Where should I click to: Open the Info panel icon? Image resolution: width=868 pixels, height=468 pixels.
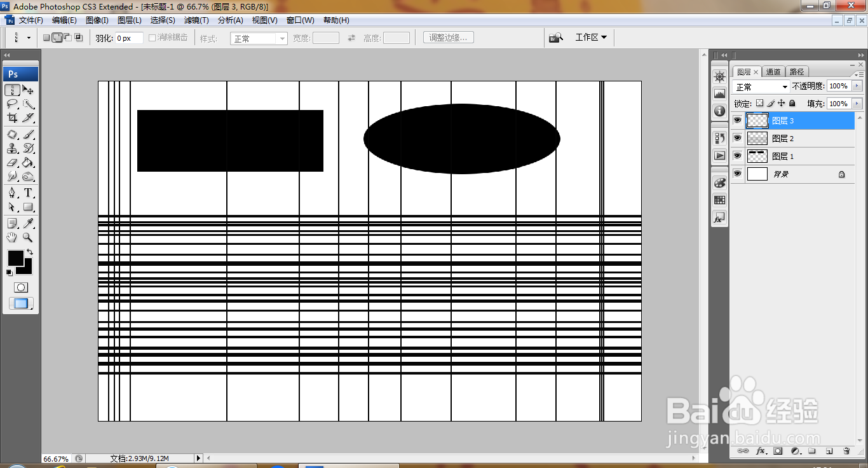(719, 111)
